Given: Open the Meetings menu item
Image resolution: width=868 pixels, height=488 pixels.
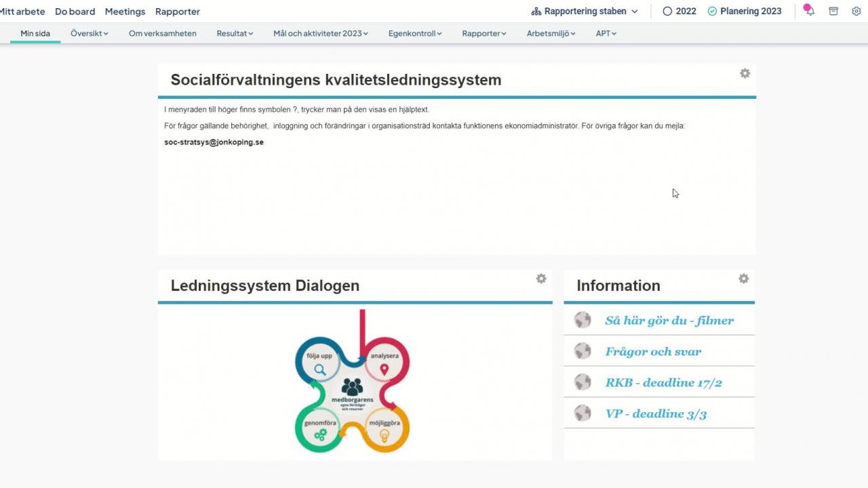Looking at the screenshot, I should pyautogui.click(x=125, y=12).
